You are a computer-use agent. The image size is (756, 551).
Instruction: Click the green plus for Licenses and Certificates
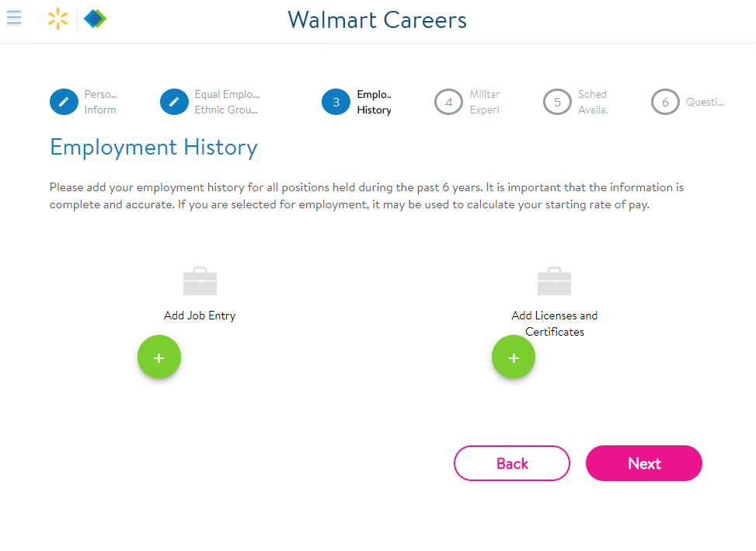[x=514, y=357]
